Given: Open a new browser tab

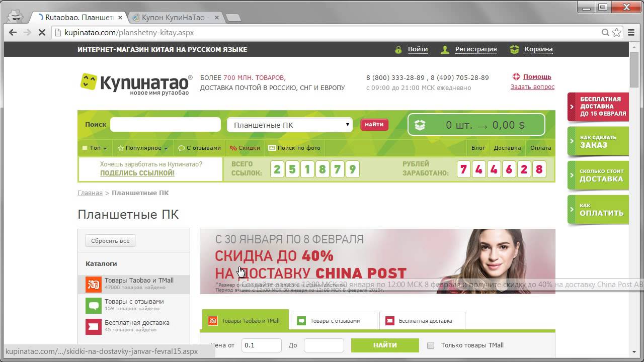Looking at the screenshot, I should 233,18.
